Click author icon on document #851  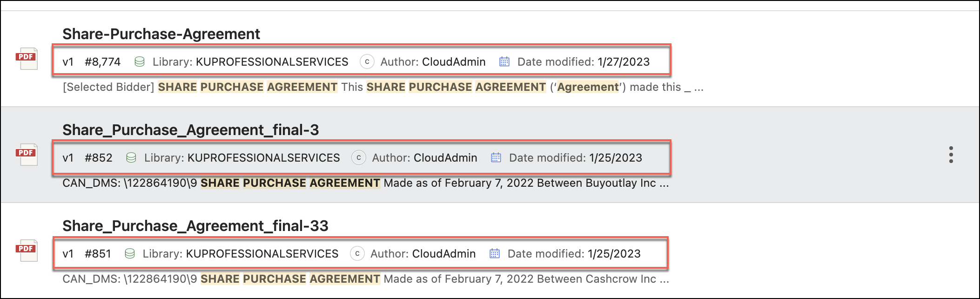pyautogui.click(x=357, y=254)
